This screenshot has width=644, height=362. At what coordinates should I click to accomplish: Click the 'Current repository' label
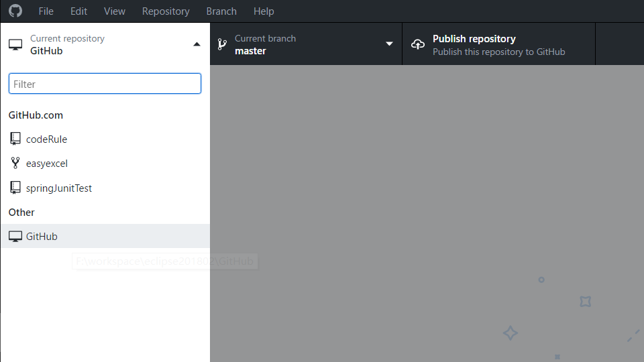67,38
